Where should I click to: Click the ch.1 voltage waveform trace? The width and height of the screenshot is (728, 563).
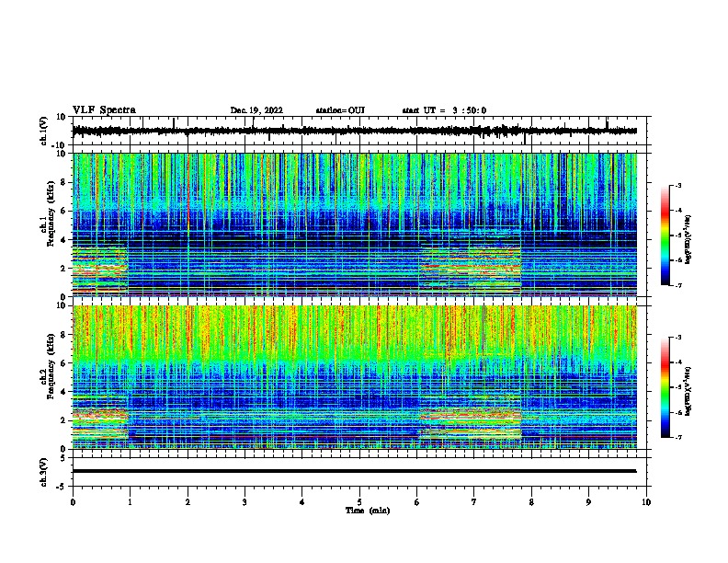click(x=354, y=131)
